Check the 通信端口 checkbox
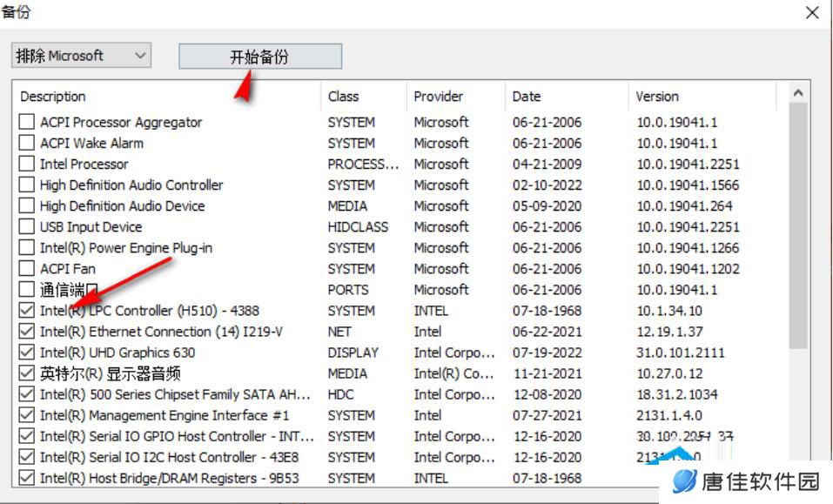Image resolution: width=833 pixels, height=504 pixels. point(27,290)
